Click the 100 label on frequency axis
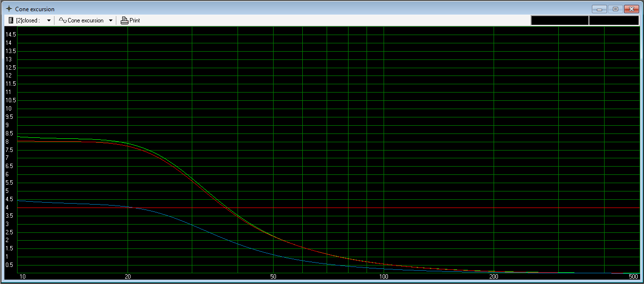Image resolution: width=644 pixels, height=284 pixels. (x=384, y=277)
